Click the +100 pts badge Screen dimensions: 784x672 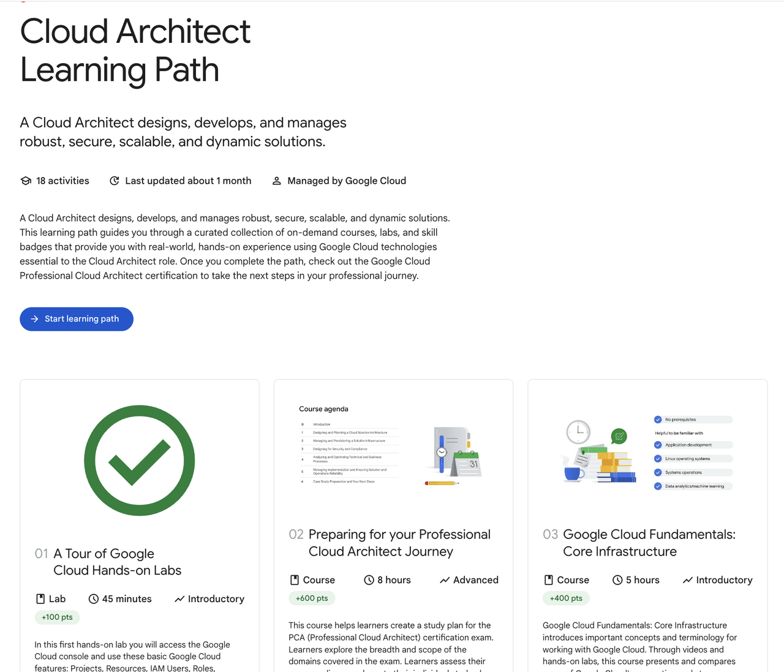click(57, 617)
